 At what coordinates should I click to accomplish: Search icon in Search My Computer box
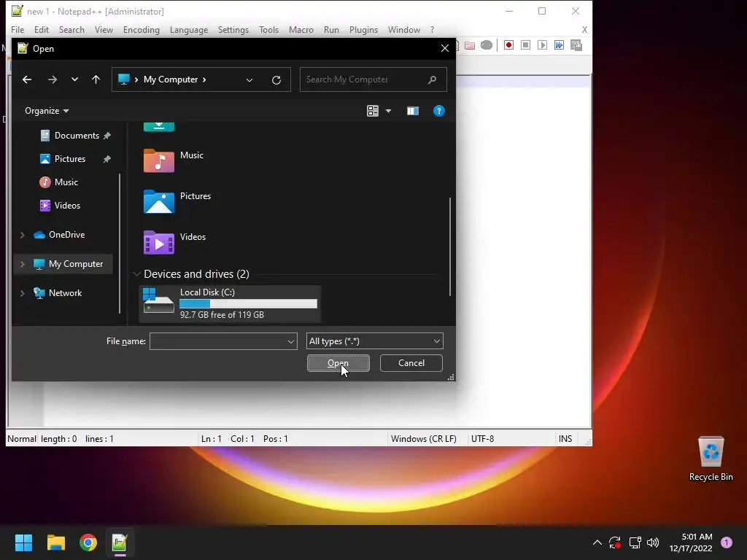pyautogui.click(x=432, y=79)
